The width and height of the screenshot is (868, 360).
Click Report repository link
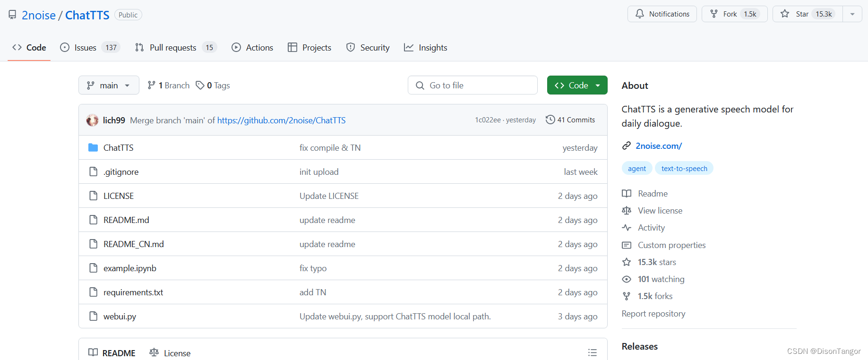coord(653,314)
